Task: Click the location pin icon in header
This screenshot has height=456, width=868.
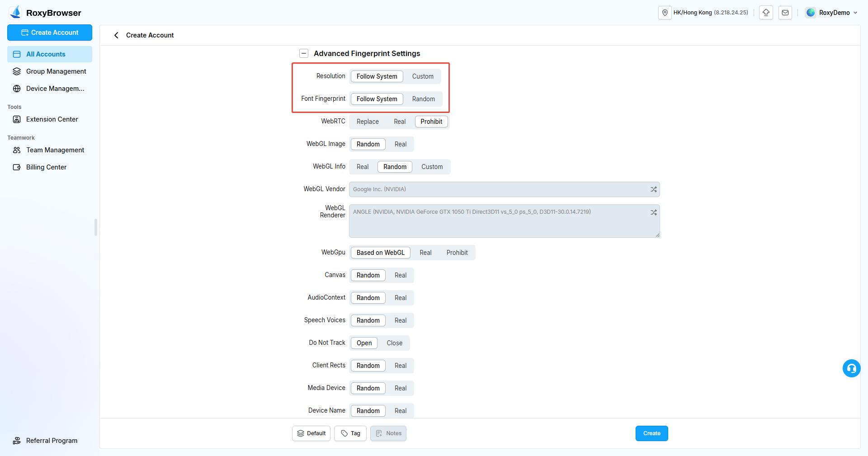Action: coord(665,13)
